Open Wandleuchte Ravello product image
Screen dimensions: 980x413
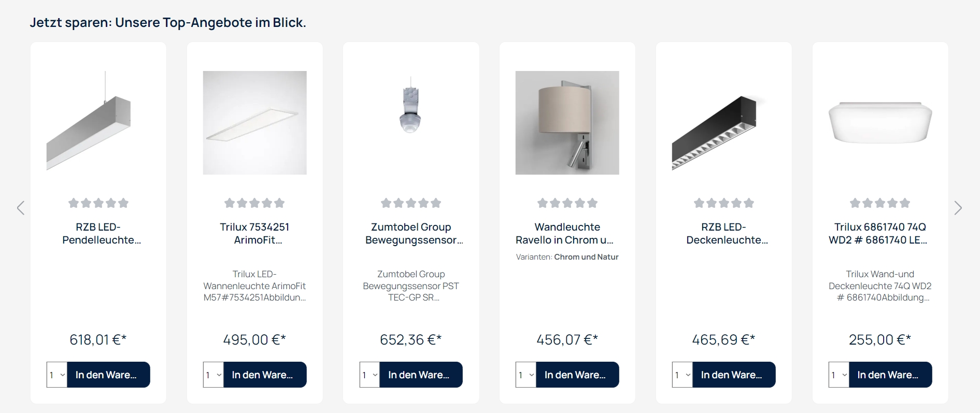tap(567, 123)
